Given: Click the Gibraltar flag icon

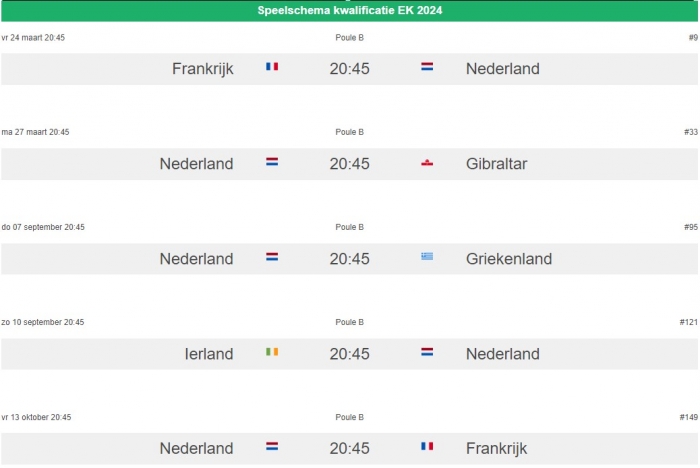Looking at the screenshot, I should pos(427,162).
